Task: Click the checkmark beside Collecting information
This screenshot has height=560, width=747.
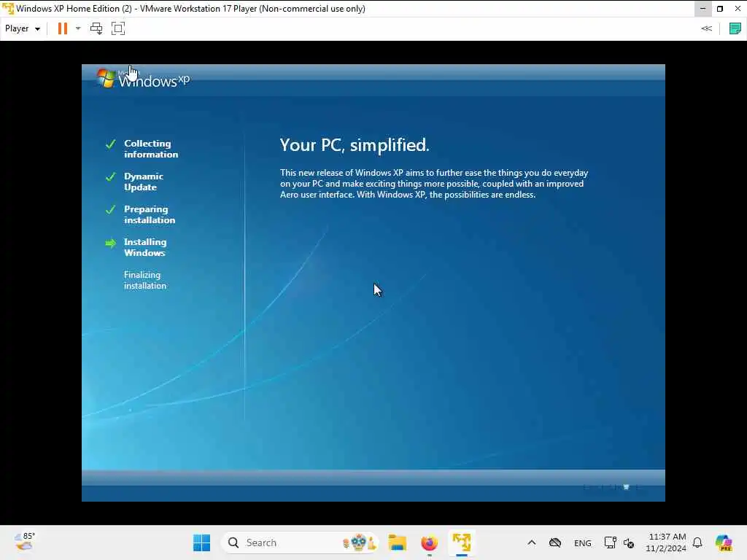Action: pos(111,144)
